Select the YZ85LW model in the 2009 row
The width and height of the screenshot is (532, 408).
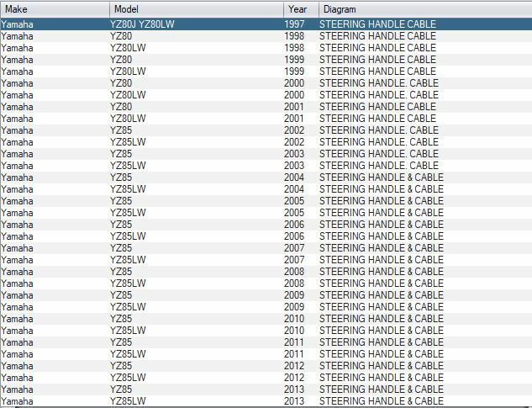[128, 307]
